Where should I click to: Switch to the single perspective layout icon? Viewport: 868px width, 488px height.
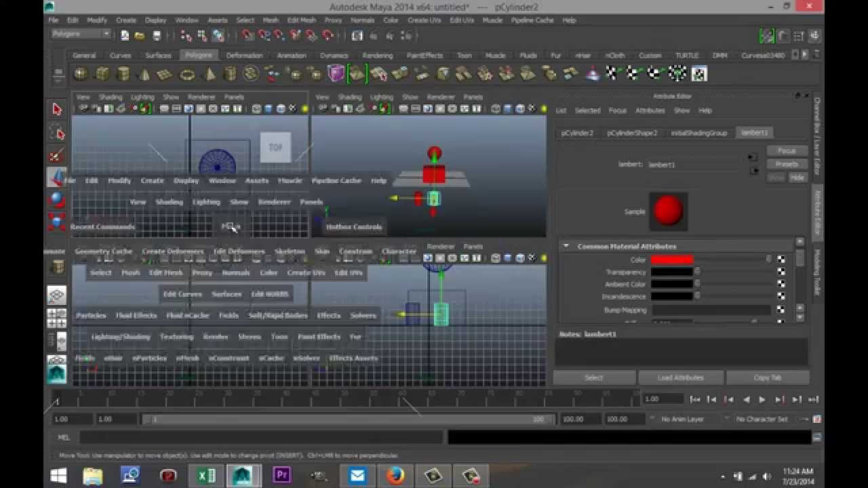click(x=57, y=295)
